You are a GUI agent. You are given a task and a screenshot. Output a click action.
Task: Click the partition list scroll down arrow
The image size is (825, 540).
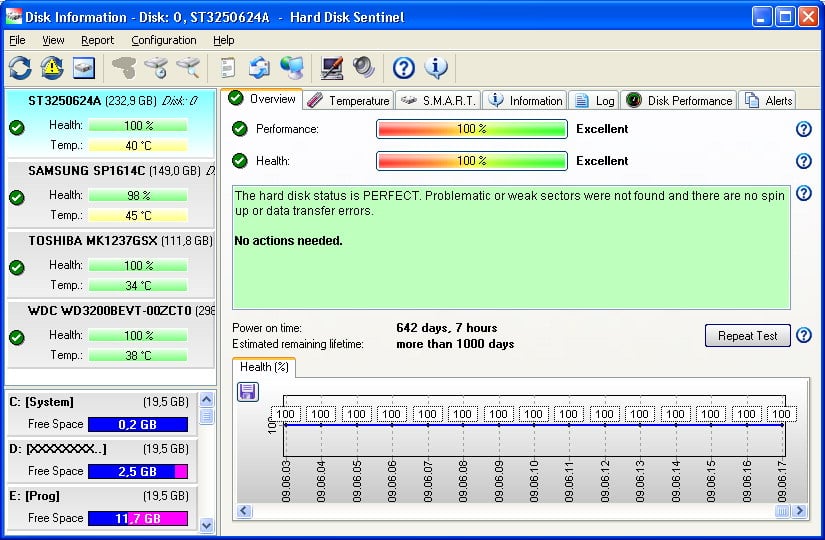pyautogui.click(x=207, y=524)
